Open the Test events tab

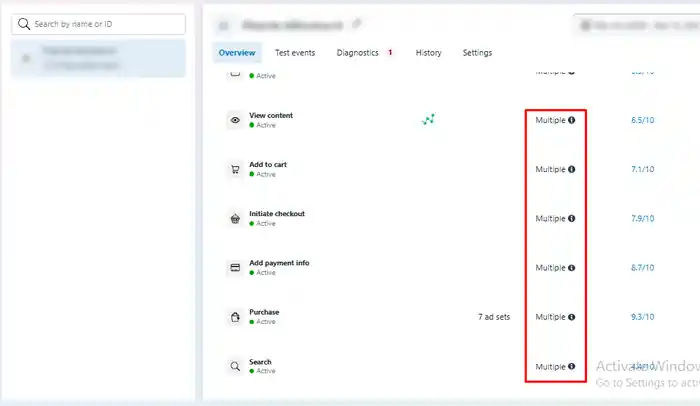coord(295,53)
